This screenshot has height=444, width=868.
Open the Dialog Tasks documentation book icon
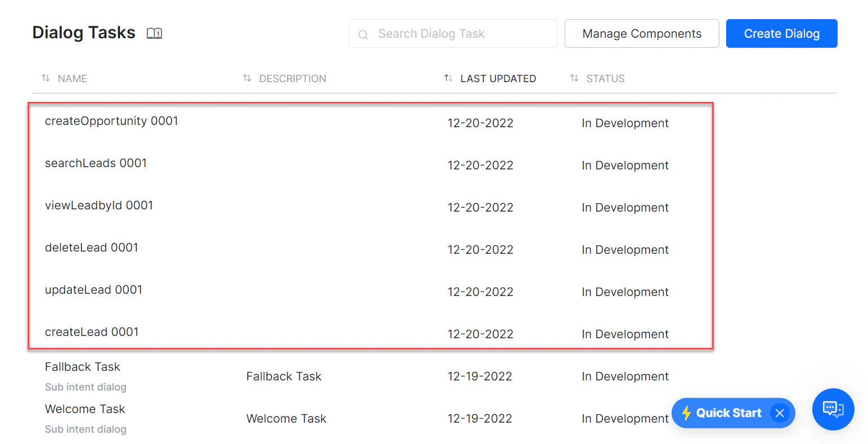154,33
